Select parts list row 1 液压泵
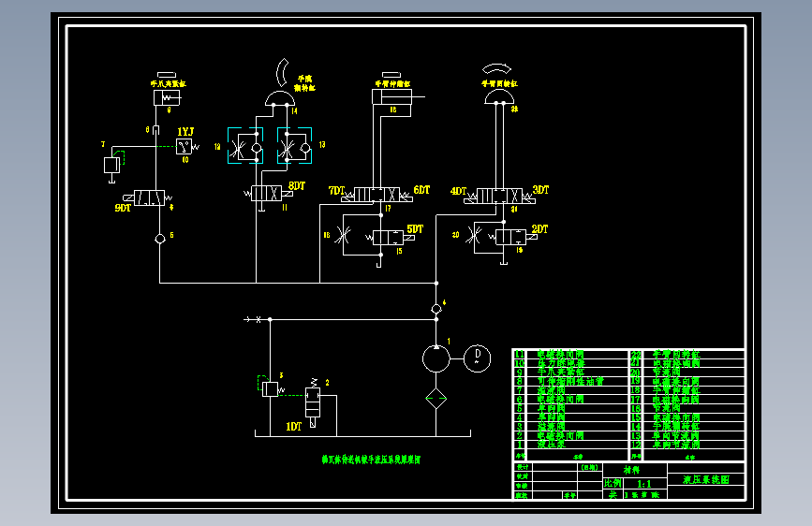812x526 pixels. click(570, 445)
